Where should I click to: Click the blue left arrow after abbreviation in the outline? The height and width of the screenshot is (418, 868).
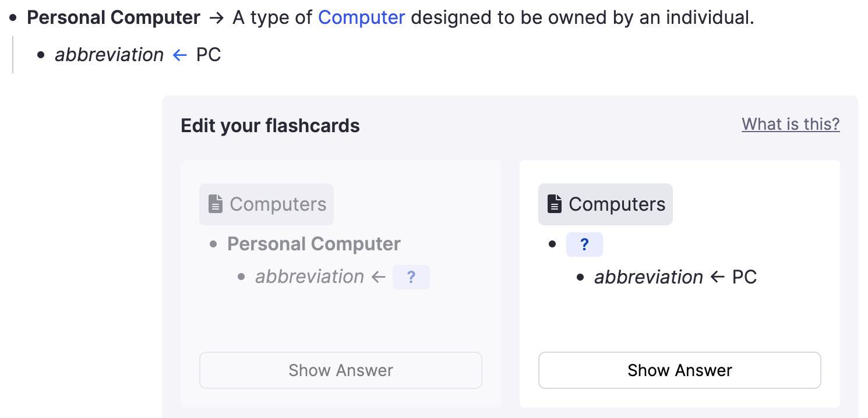180,55
